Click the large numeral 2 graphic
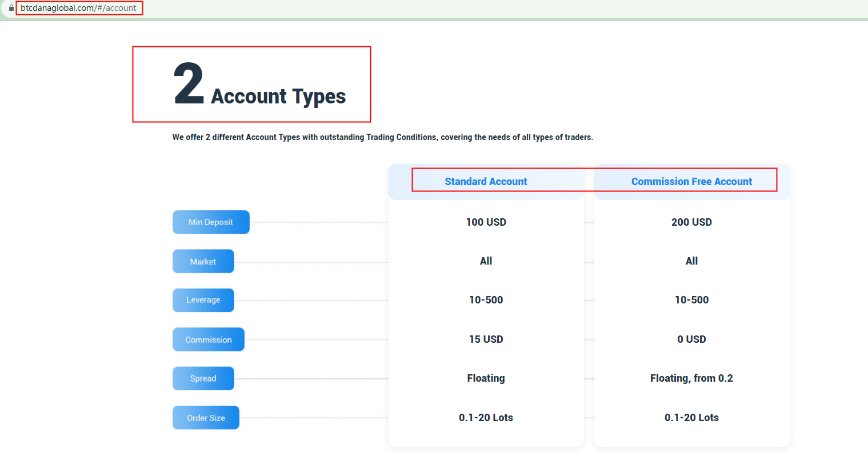This screenshot has width=868, height=468. (x=187, y=82)
